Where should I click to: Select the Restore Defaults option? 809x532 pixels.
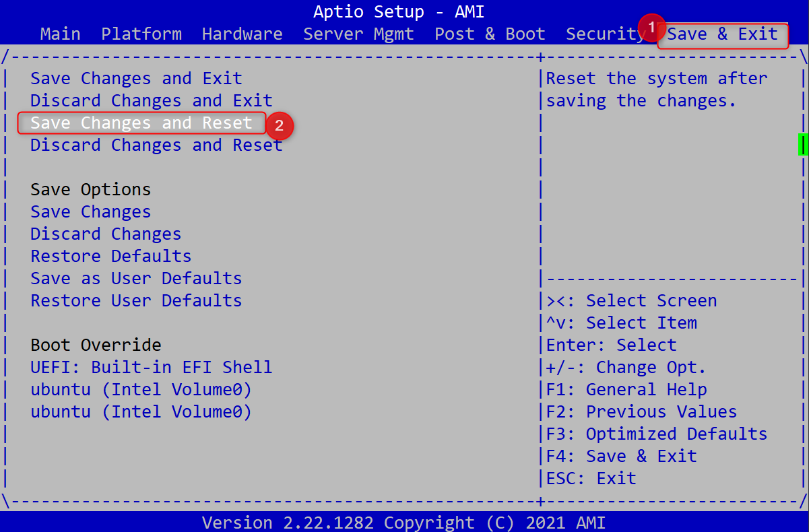[111, 257]
